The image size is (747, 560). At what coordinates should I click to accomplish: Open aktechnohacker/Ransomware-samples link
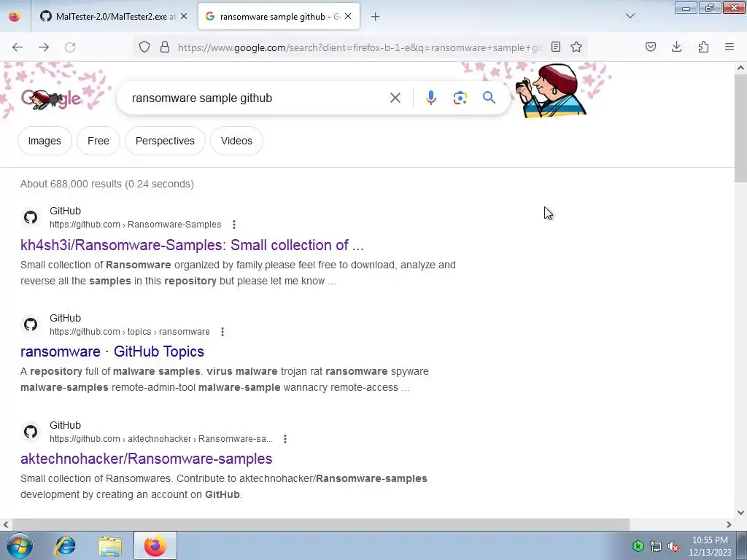coord(146,459)
